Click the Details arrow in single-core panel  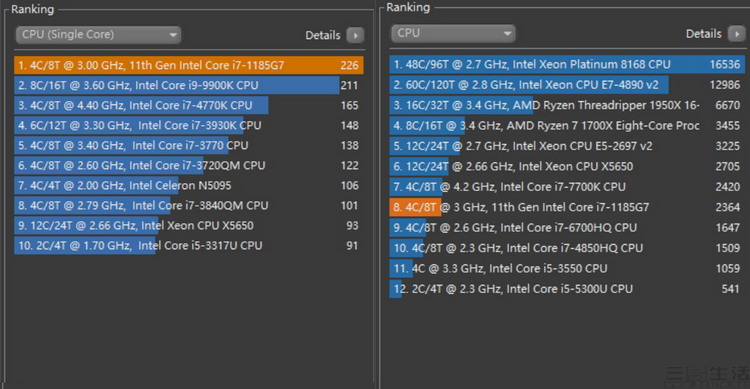pyautogui.click(x=355, y=35)
